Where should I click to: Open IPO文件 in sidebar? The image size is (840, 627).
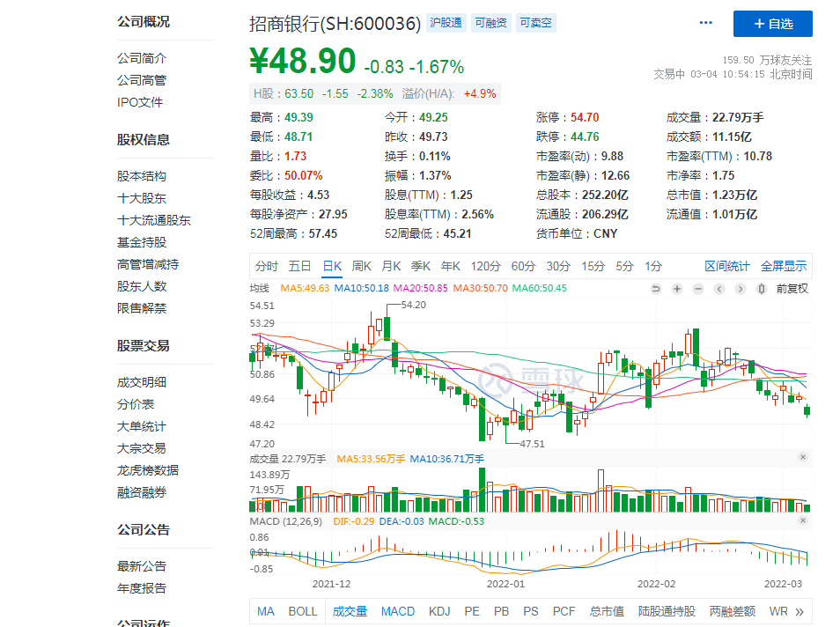click(x=140, y=102)
